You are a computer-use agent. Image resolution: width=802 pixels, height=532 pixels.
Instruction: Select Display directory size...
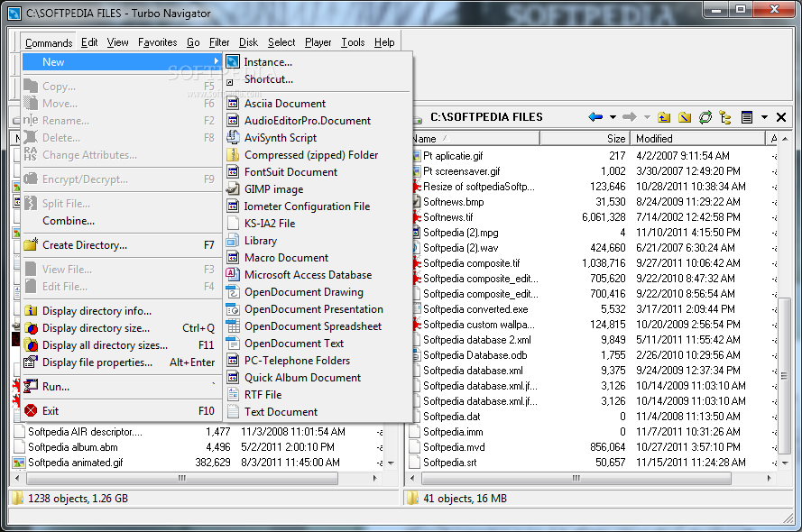pos(122,328)
